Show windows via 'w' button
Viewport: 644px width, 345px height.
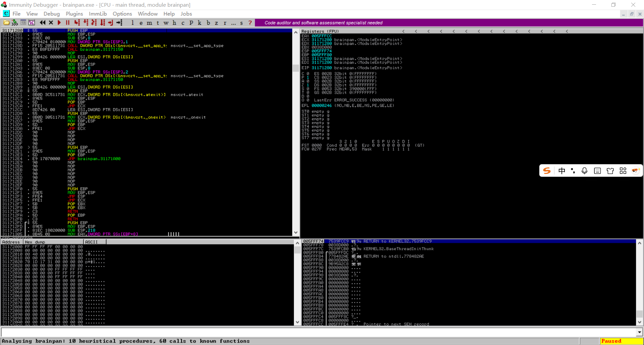(x=166, y=23)
